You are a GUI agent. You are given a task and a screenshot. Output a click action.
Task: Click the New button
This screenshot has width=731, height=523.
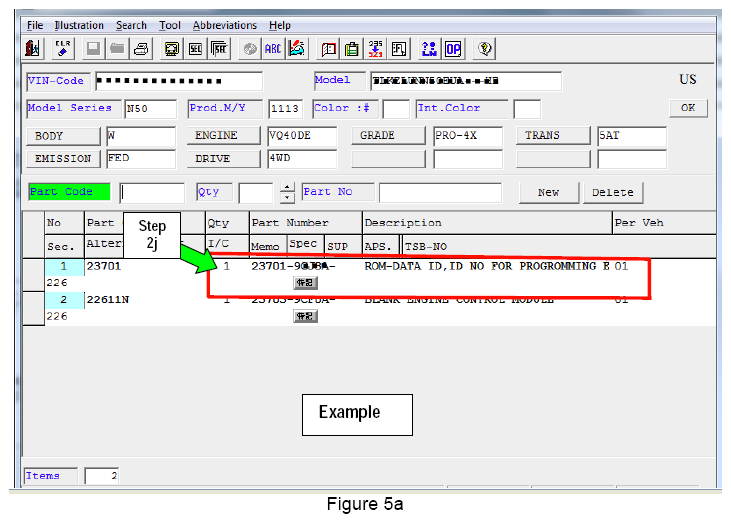pyautogui.click(x=548, y=192)
